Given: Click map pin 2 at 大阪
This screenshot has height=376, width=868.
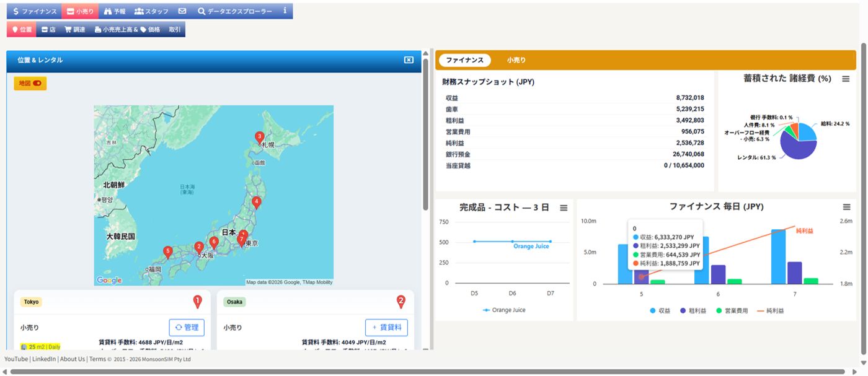Looking at the screenshot, I should click(x=199, y=248).
